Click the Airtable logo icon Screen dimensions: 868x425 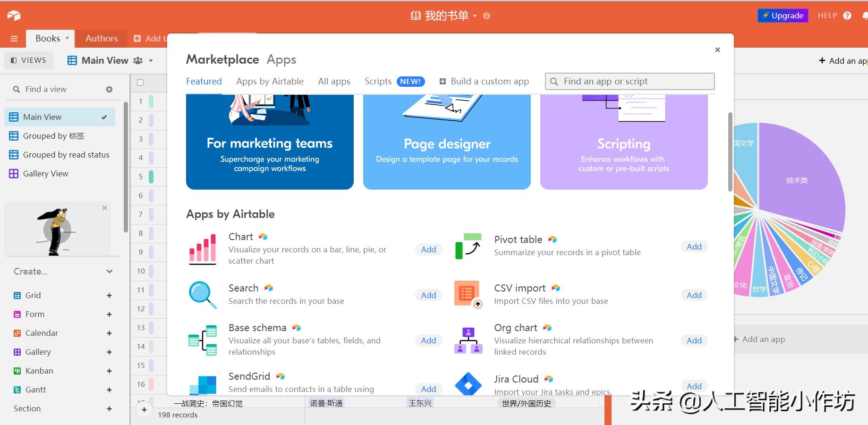14,16
